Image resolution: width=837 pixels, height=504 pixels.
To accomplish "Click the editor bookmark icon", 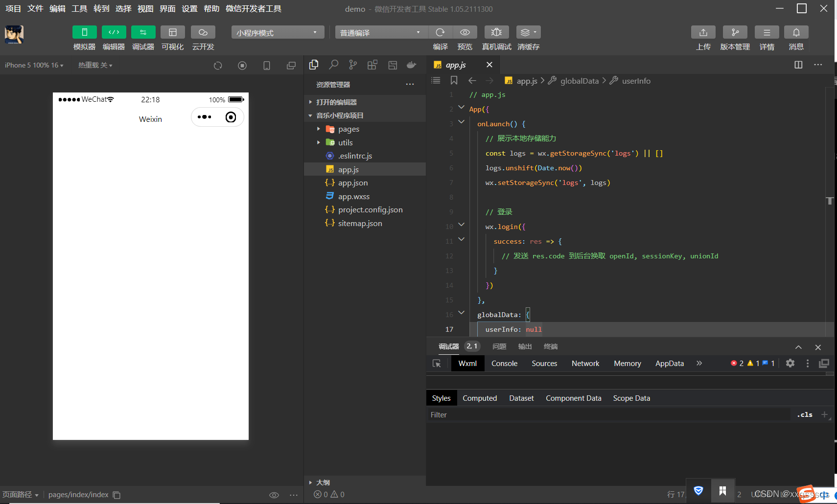I will pyautogui.click(x=454, y=80).
